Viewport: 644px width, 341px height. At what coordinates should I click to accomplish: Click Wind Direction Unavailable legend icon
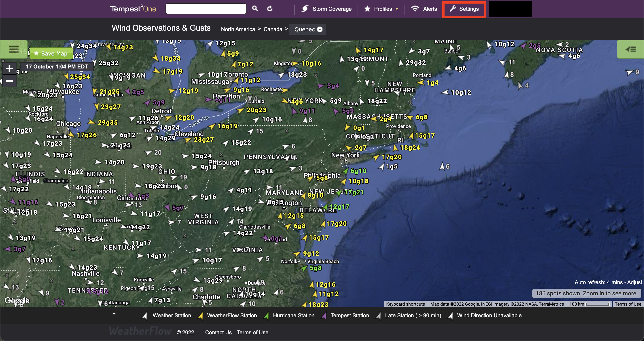[x=451, y=315]
